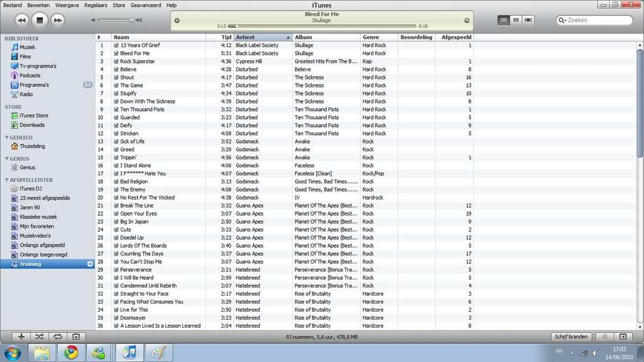The height and width of the screenshot is (362, 644).
Task: Skip to the next track
Action: (x=57, y=20)
